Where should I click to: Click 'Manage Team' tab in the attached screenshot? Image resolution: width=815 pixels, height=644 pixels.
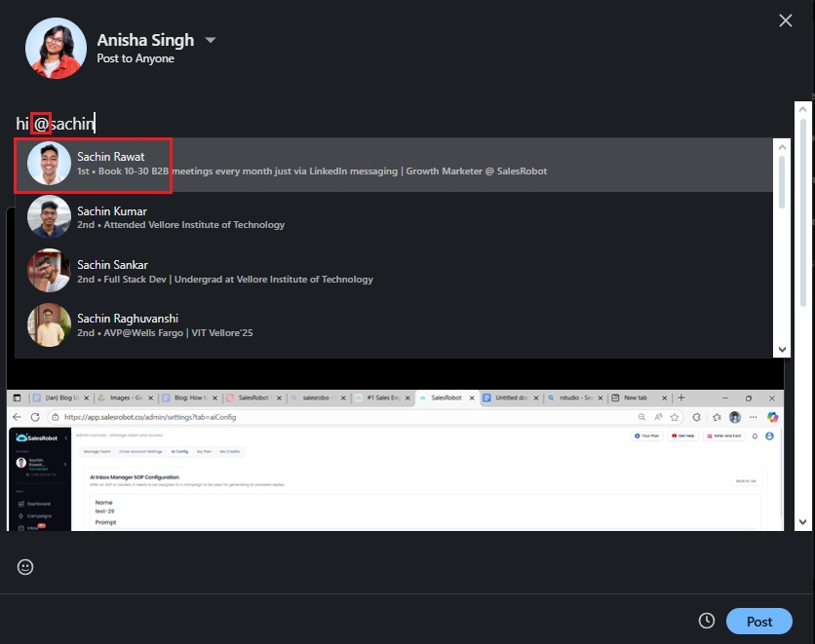[97, 451]
